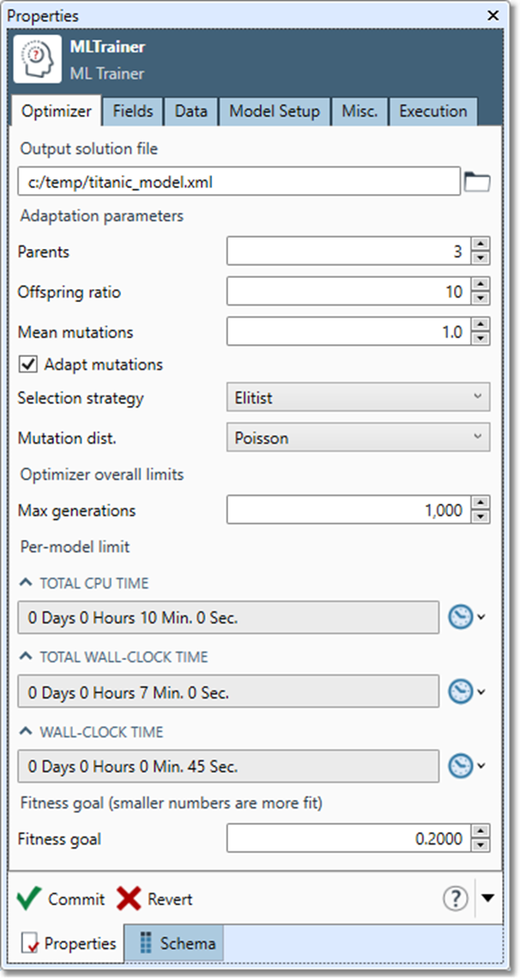Click the folder browse icon for output file
This screenshot has width=520, height=980.
[476, 182]
